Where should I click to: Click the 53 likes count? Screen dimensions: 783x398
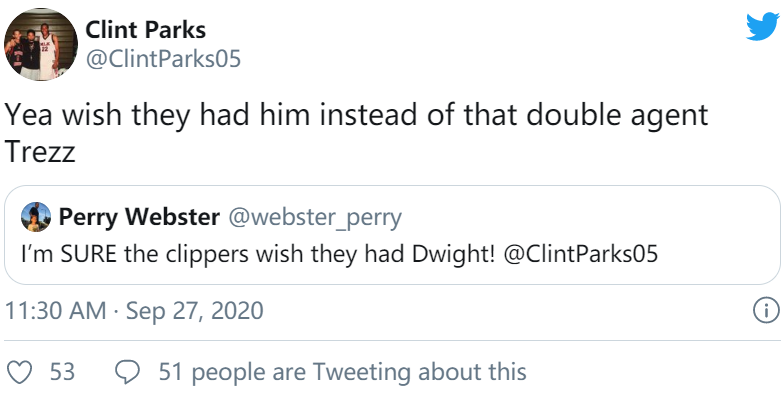62,373
